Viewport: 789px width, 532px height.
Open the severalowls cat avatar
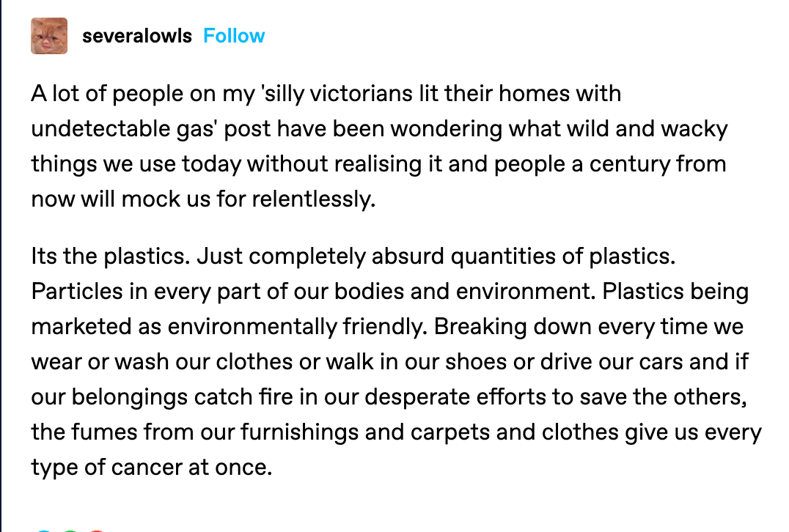click(x=49, y=36)
